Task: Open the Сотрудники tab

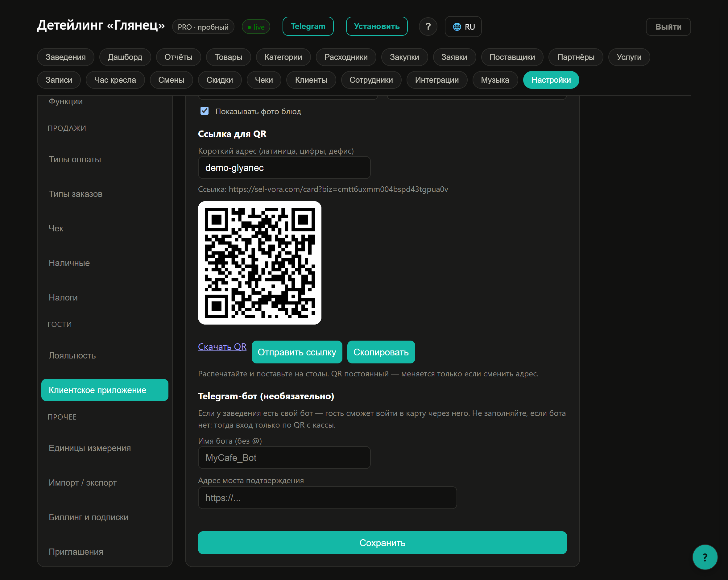Action: (371, 80)
